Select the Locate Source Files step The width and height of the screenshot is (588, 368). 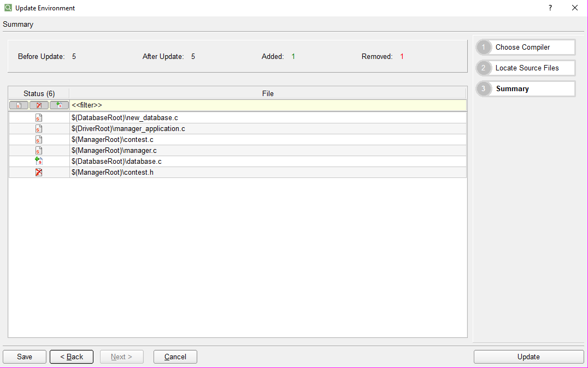525,68
